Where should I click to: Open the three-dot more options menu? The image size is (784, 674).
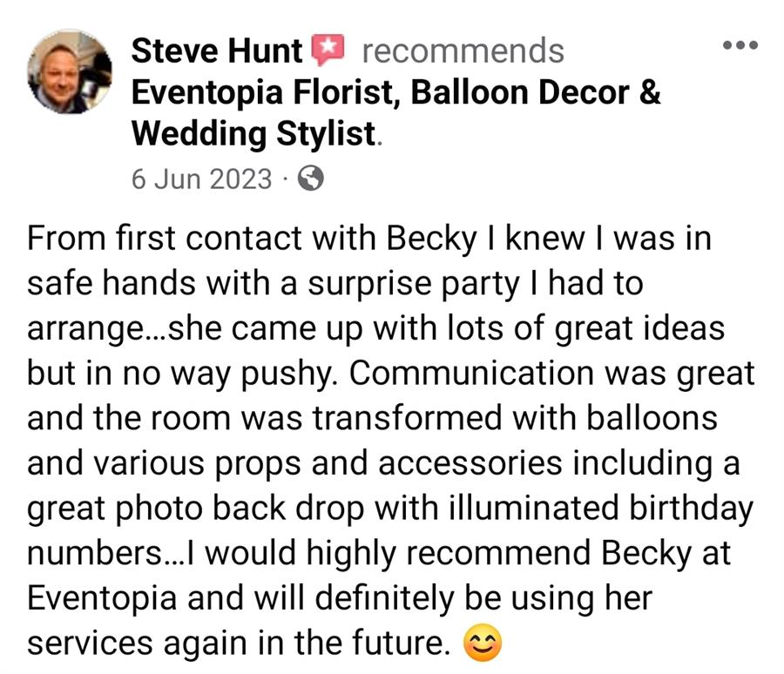pos(740,45)
